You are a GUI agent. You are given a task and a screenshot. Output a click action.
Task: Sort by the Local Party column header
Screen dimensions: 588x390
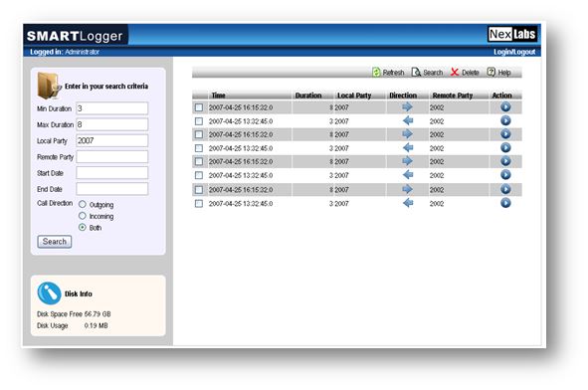pos(354,96)
